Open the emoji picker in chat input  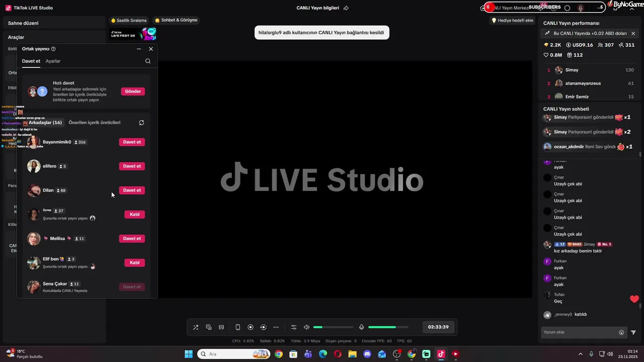point(621,332)
